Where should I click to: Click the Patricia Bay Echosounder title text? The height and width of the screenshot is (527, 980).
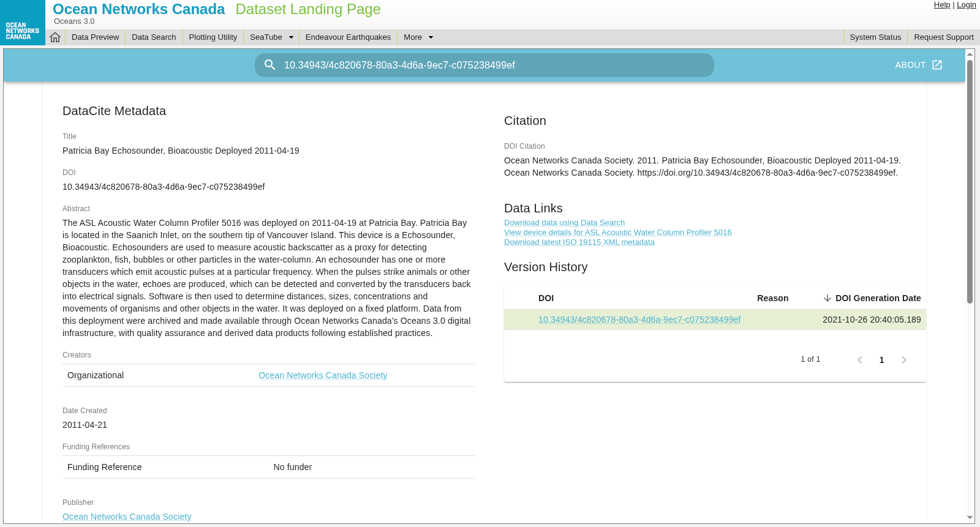pyautogui.click(x=181, y=151)
